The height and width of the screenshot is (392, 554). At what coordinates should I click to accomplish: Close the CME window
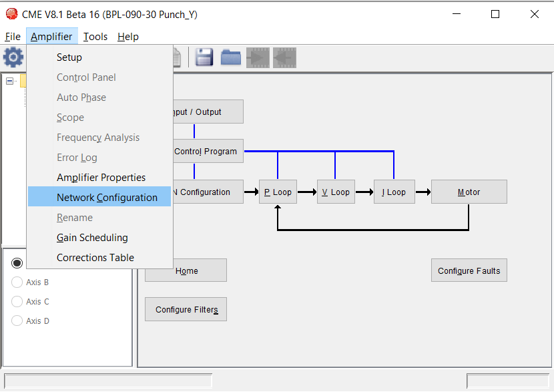point(535,14)
